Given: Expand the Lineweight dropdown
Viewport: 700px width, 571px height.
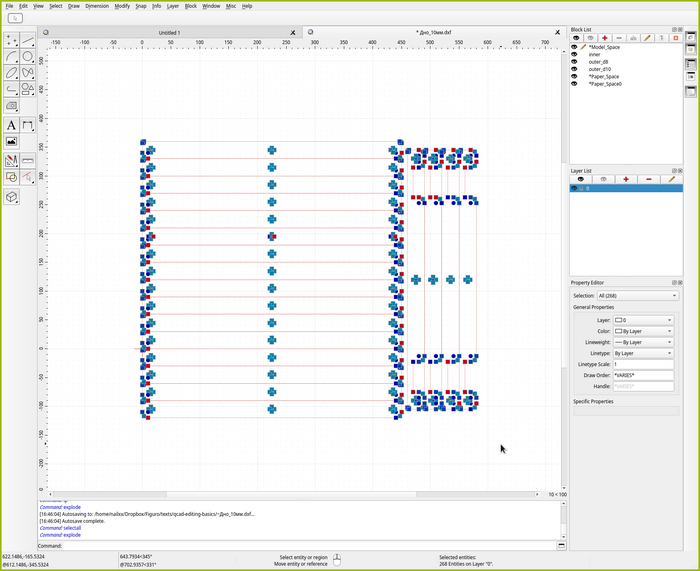Looking at the screenshot, I should coord(643,342).
